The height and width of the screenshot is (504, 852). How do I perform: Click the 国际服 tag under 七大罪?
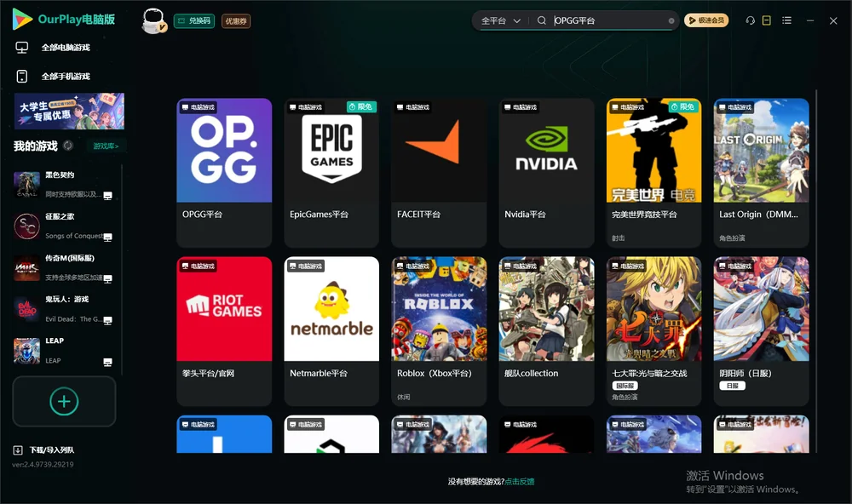(625, 386)
